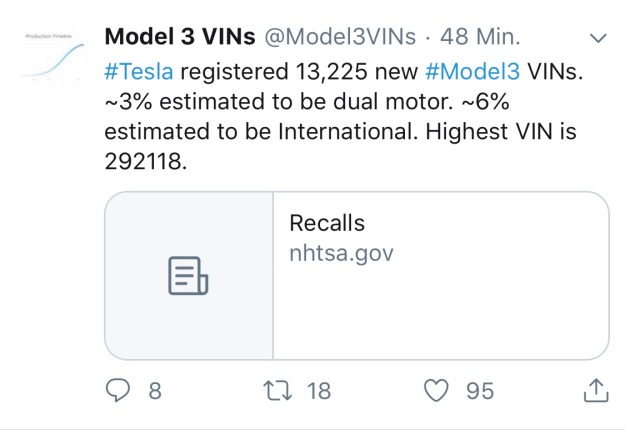Visit the nhtsa.gov domain link

[x=341, y=253]
